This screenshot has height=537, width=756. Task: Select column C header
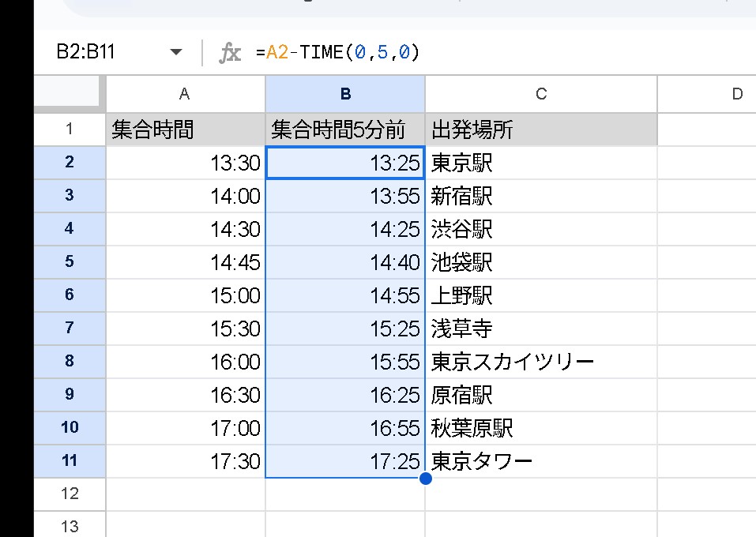click(540, 94)
